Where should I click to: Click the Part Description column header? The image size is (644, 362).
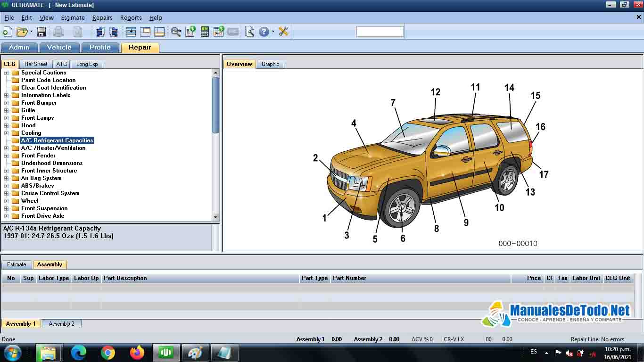(200, 278)
